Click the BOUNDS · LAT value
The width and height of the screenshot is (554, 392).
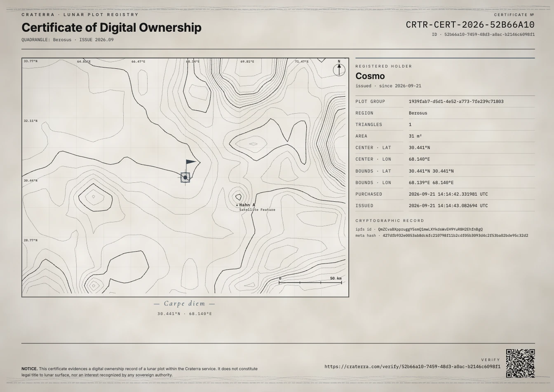click(431, 171)
